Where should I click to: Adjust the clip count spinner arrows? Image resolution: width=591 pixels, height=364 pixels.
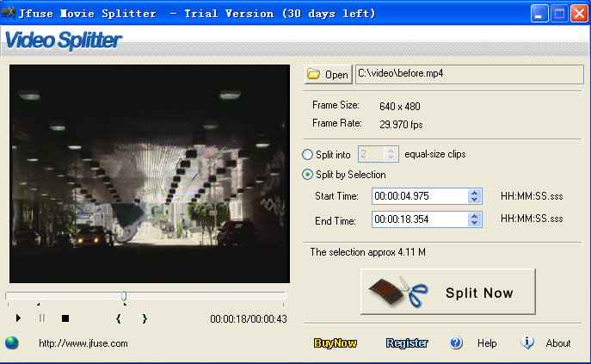point(392,155)
